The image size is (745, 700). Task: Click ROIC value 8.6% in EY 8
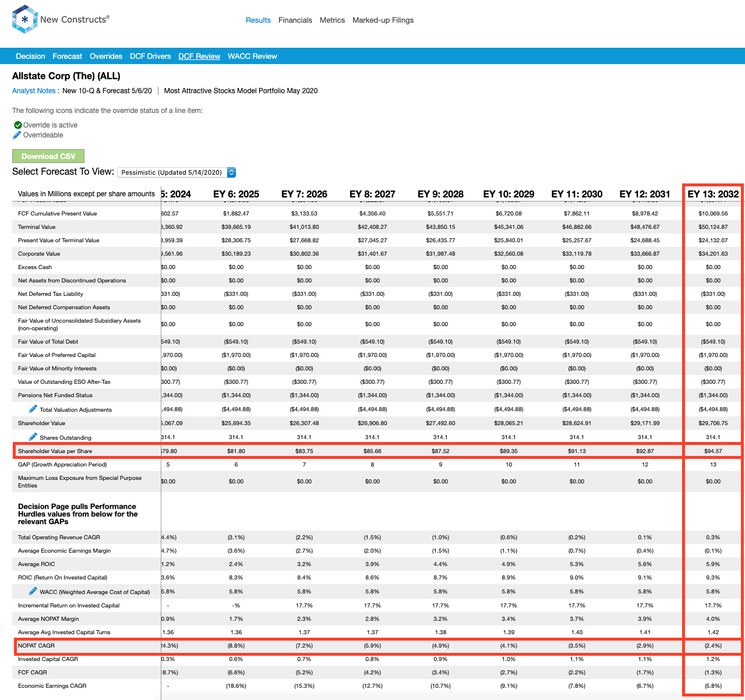pyautogui.click(x=372, y=578)
